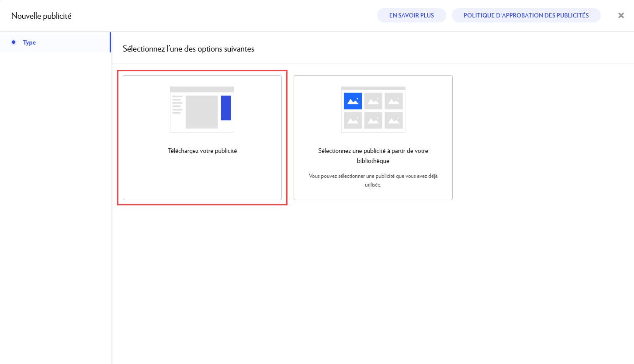Viewport: 634px width, 364px height.
Task: Choose Sélectionnez une publicité à partir de votre bibliothèque
Action: pos(373,156)
